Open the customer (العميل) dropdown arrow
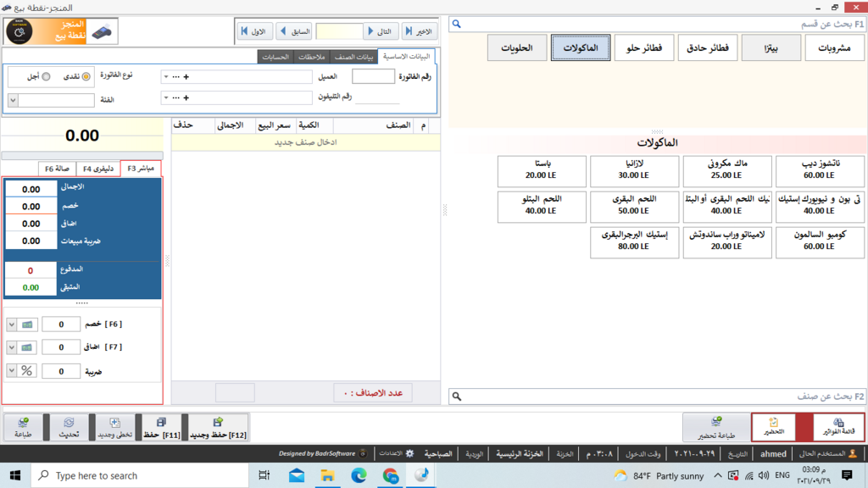This screenshot has width=868, height=488. point(165,77)
